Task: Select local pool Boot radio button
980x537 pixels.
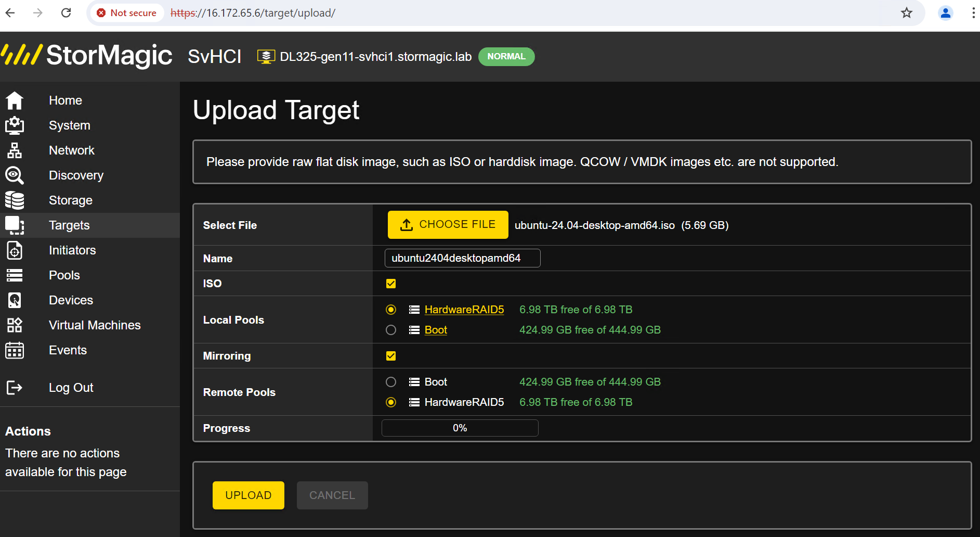Action: (x=391, y=330)
